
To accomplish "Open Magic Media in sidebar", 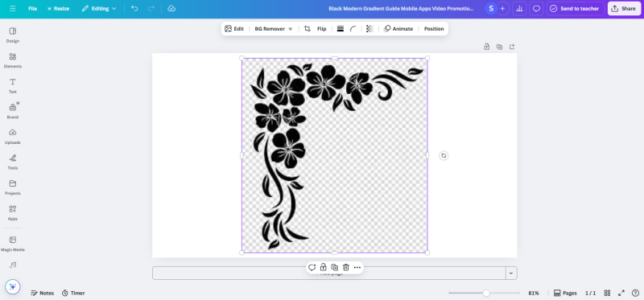I will pos(13,244).
